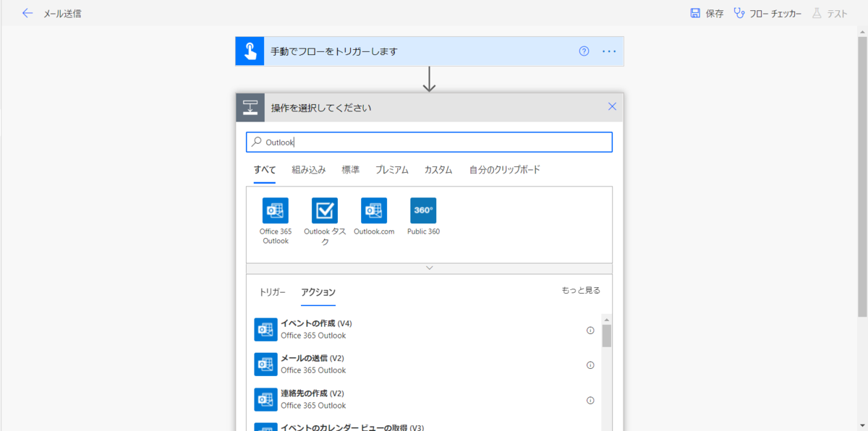Open the フロー チェッカー
This screenshot has width=868, height=431.
coord(767,13)
